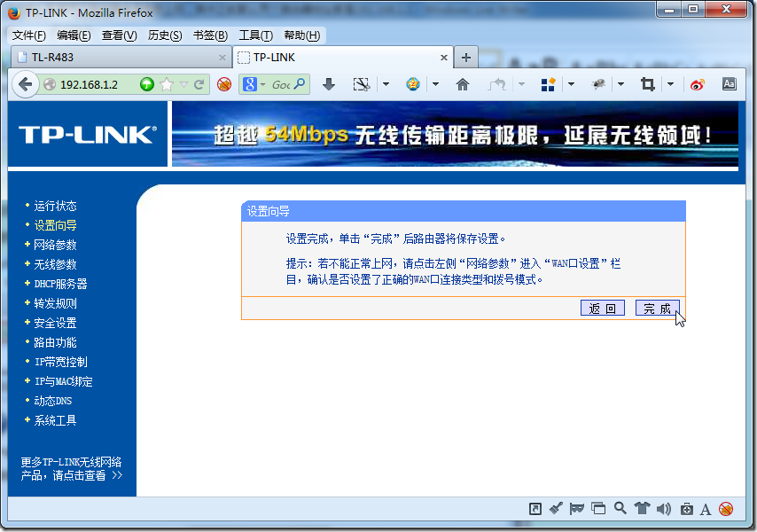Click the green go arrow in address bar
The height and width of the screenshot is (532, 757).
pos(147,84)
